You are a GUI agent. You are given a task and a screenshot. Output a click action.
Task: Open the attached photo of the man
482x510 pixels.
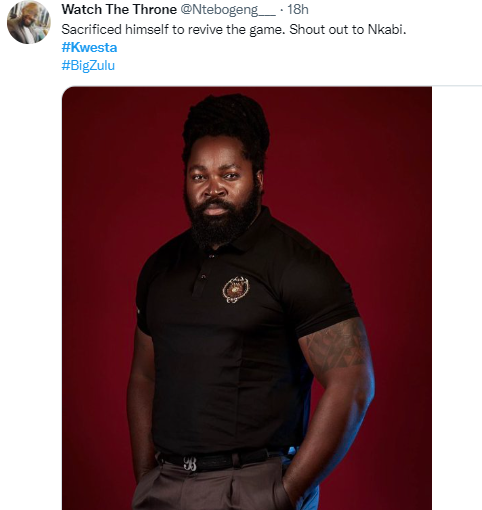pos(247,298)
